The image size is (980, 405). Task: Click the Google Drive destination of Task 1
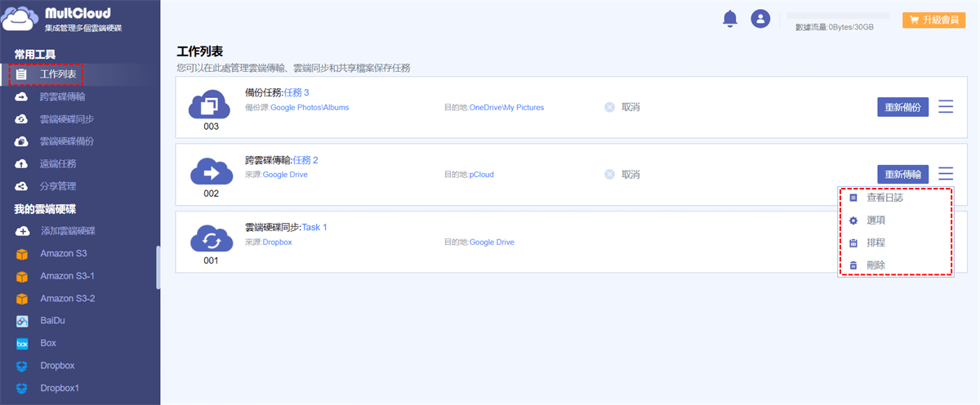pos(492,242)
